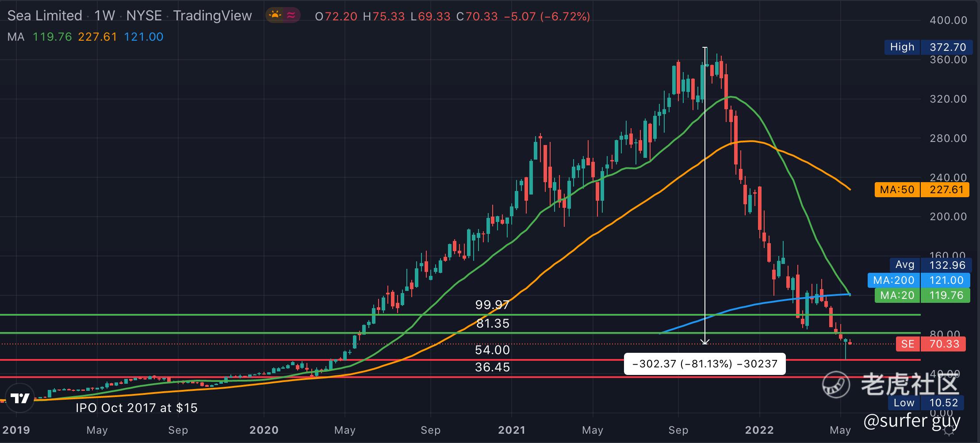The height and width of the screenshot is (443, 980).
Task: Select the open value O72.20
Action: pyautogui.click(x=336, y=16)
